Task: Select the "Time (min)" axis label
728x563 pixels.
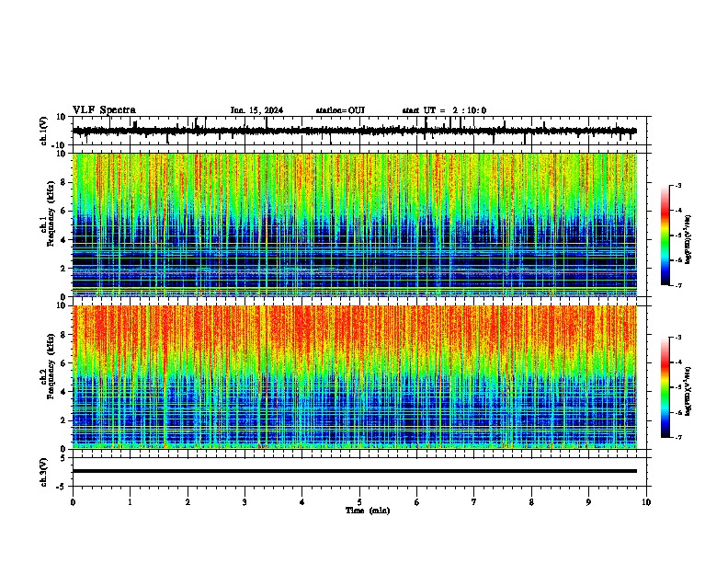Action: (368, 511)
